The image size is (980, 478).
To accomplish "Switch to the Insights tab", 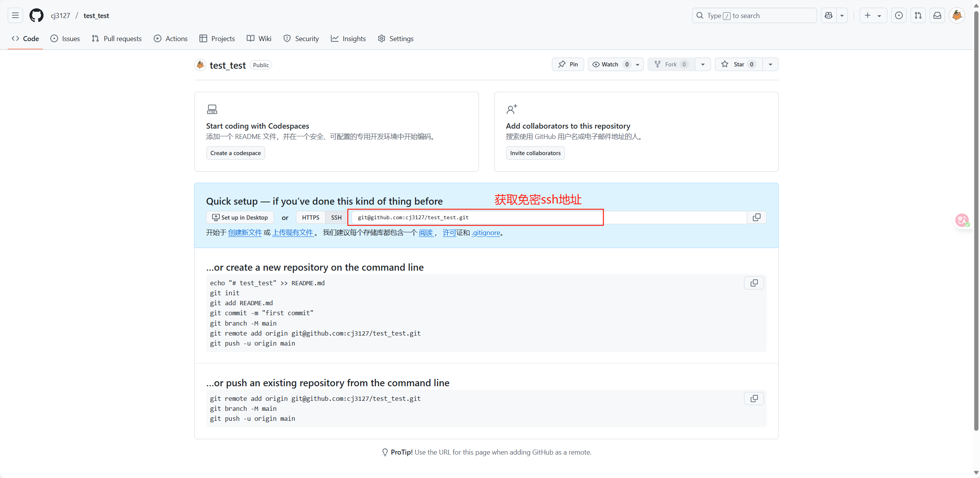I will (x=349, y=38).
